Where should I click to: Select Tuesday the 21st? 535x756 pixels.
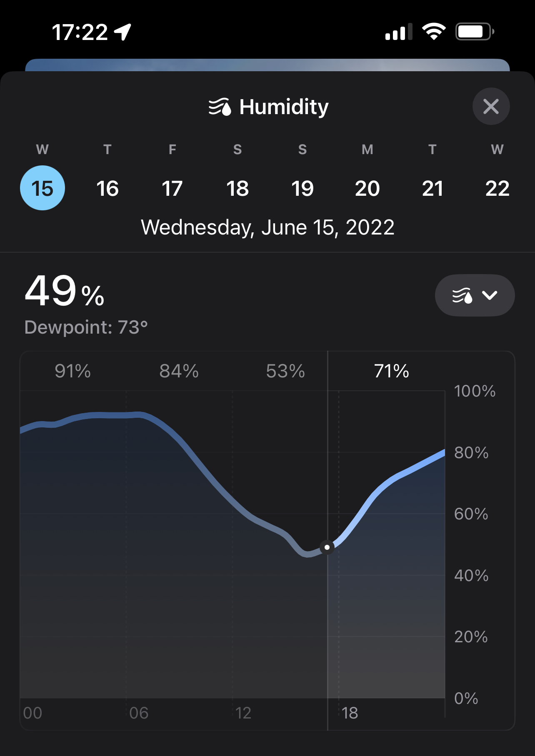click(432, 188)
